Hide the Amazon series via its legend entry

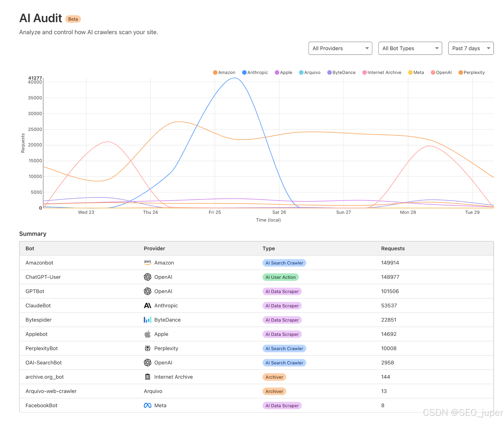(x=224, y=72)
